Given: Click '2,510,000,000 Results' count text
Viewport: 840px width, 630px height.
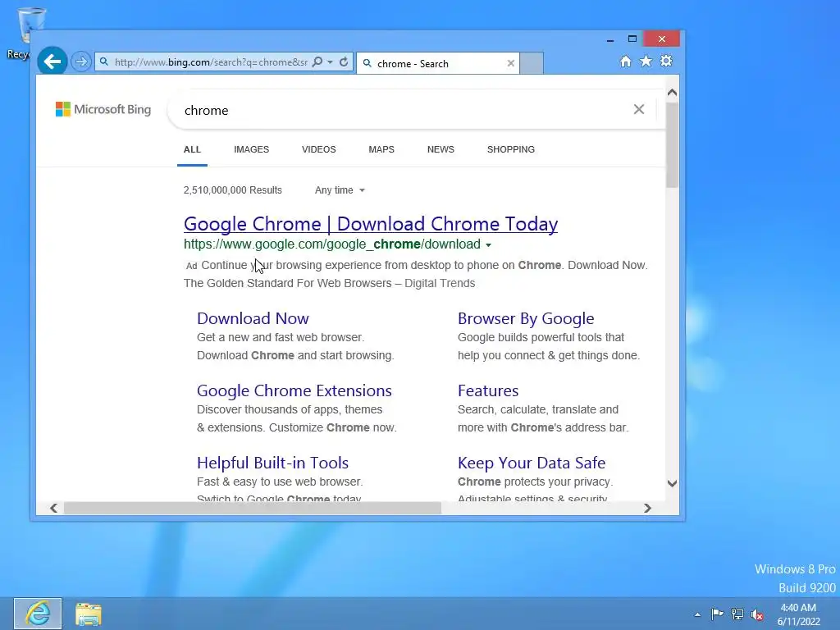Looking at the screenshot, I should 232,190.
